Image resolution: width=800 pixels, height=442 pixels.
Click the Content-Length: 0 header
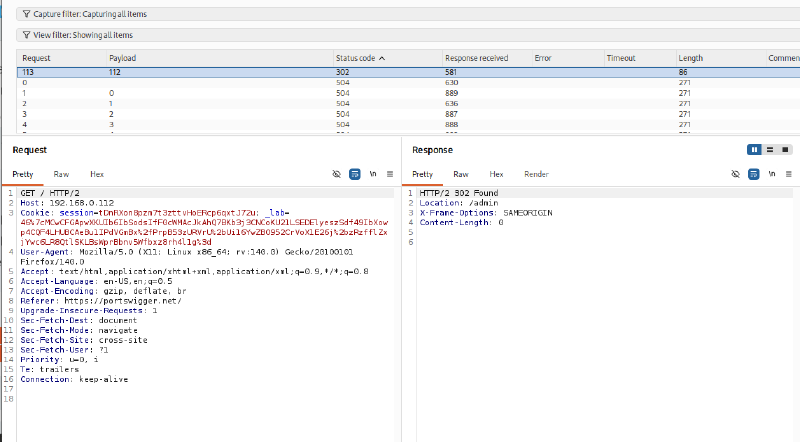click(461, 223)
